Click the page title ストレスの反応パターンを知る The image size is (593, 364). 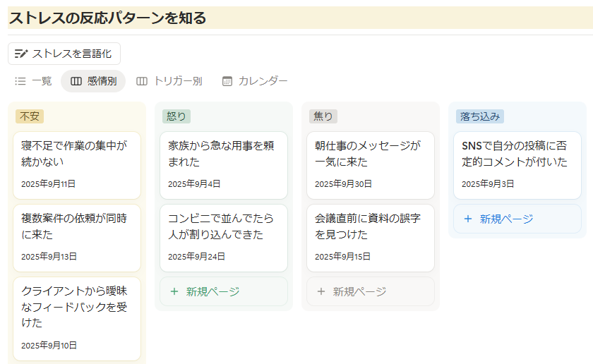(x=107, y=18)
